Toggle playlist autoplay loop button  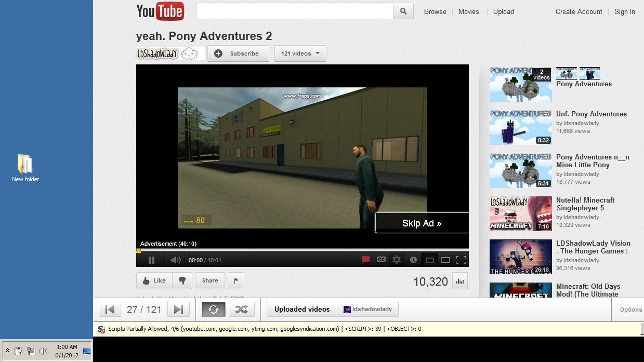point(214,310)
